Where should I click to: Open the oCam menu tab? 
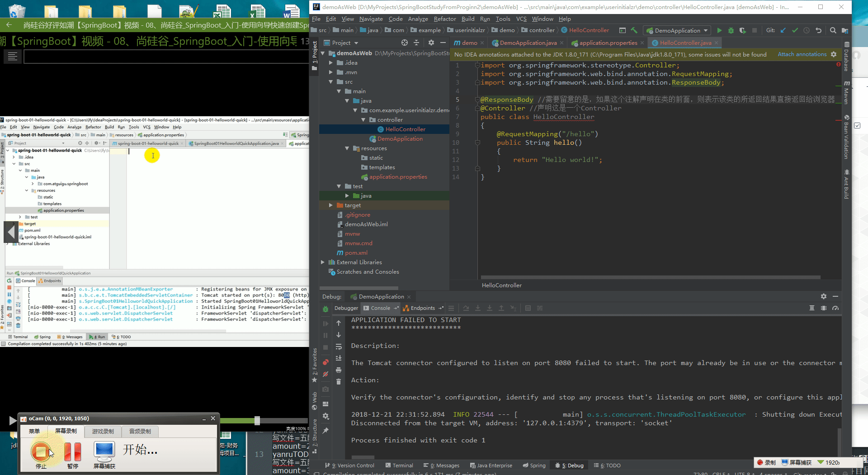coord(34,432)
